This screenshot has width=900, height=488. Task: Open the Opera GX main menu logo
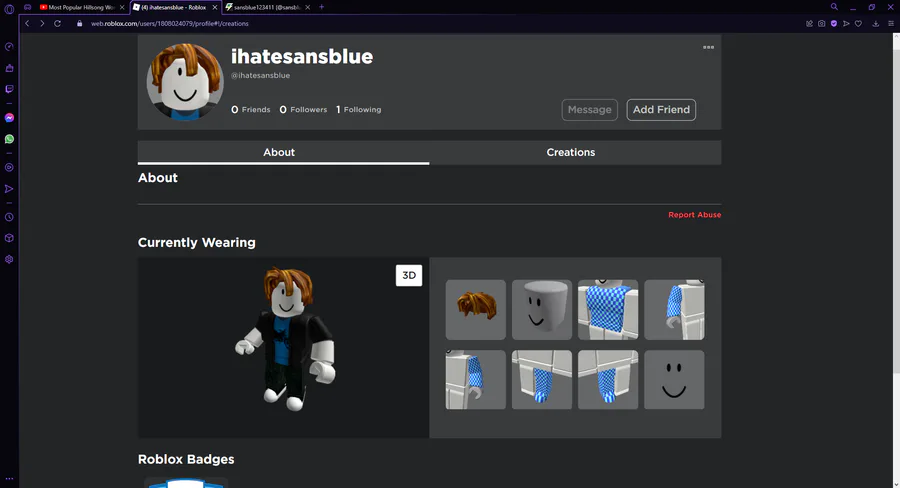(x=9, y=8)
